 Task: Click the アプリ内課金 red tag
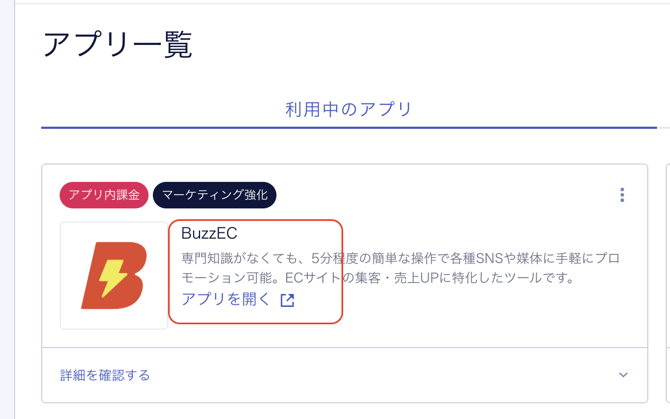tap(104, 195)
